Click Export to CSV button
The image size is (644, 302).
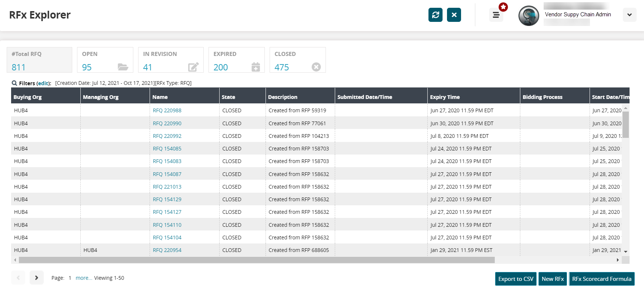point(515,279)
